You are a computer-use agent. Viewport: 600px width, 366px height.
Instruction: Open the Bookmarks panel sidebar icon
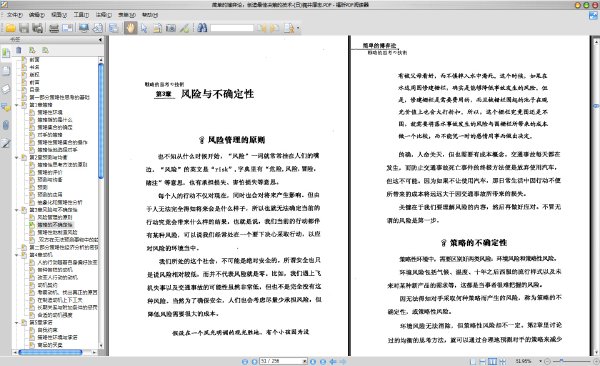[x=6, y=53]
